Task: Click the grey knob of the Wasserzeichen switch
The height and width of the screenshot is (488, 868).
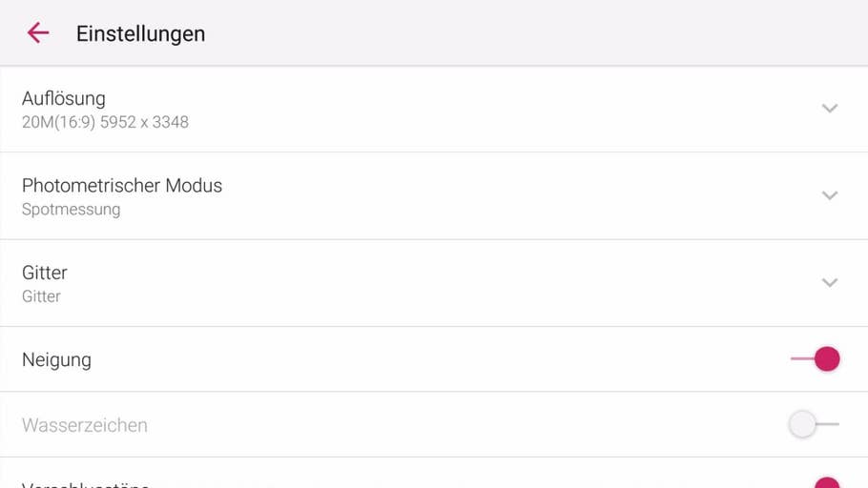Action: 802,424
